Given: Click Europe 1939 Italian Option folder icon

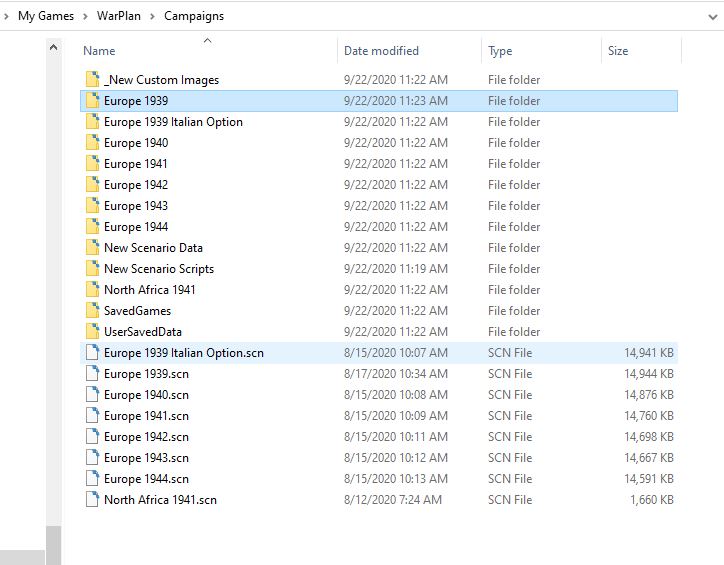Looking at the screenshot, I should [x=92, y=121].
